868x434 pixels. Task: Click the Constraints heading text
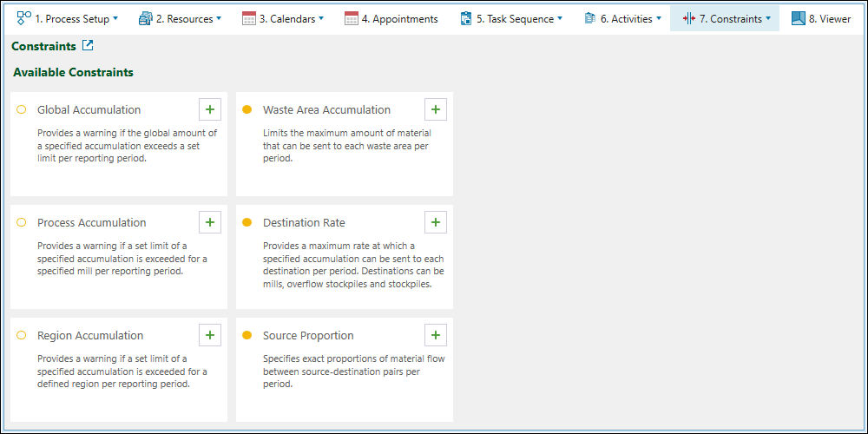(43, 47)
